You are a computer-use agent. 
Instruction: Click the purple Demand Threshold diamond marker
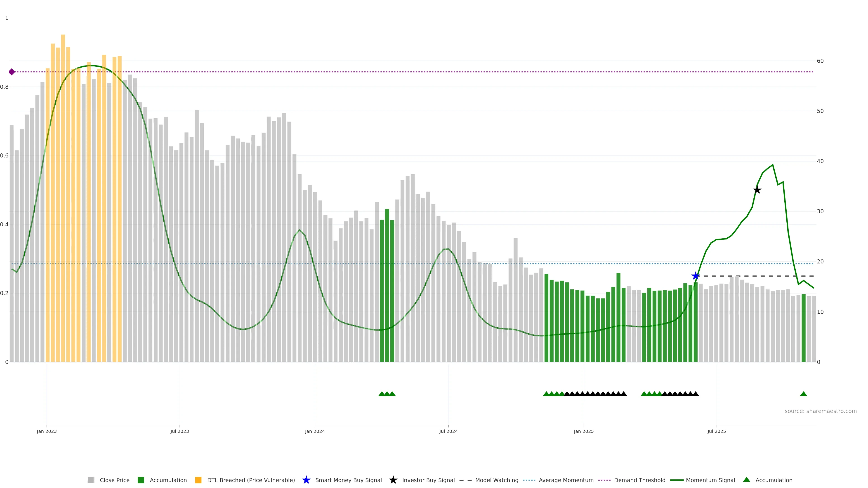tap(12, 72)
